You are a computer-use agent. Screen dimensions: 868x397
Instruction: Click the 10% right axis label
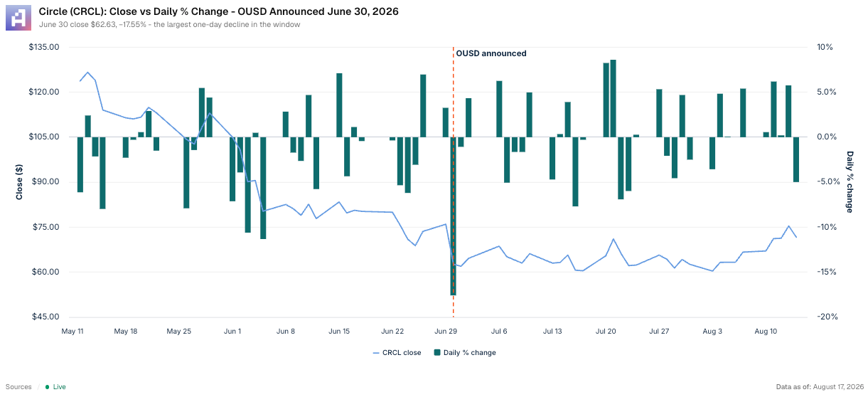[825, 47]
